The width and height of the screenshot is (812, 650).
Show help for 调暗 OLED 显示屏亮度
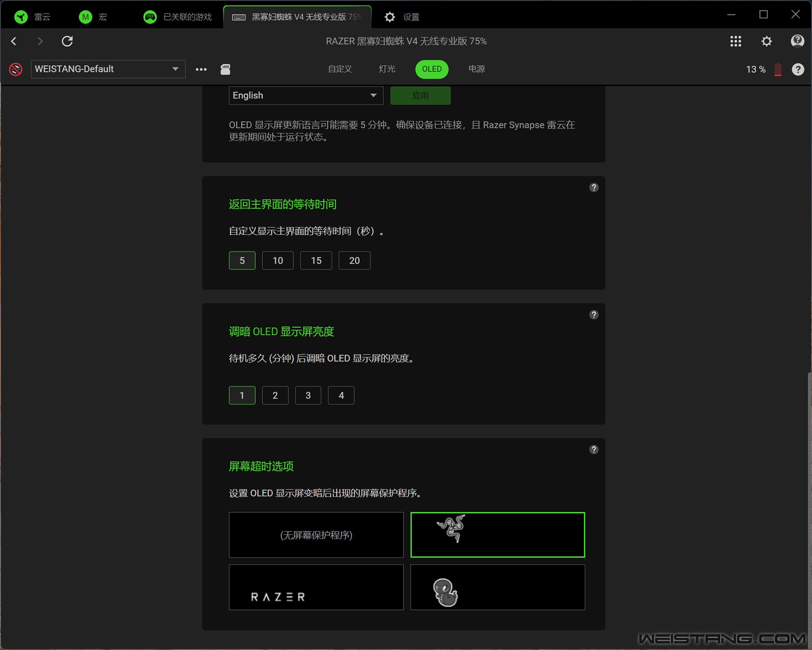tap(594, 315)
